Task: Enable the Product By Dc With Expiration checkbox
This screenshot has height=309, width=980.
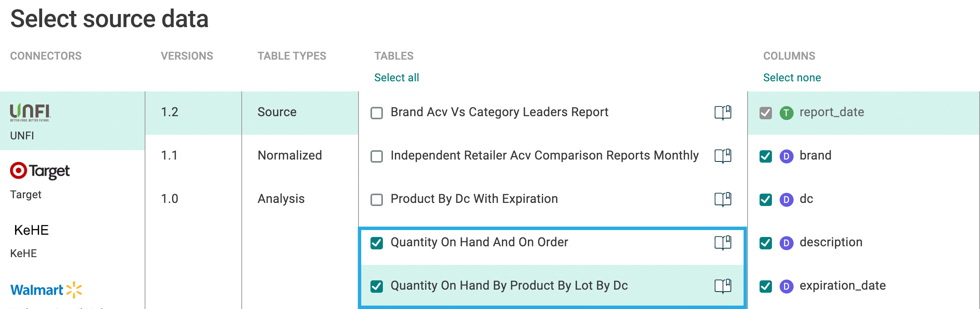Action: [x=377, y=200]
